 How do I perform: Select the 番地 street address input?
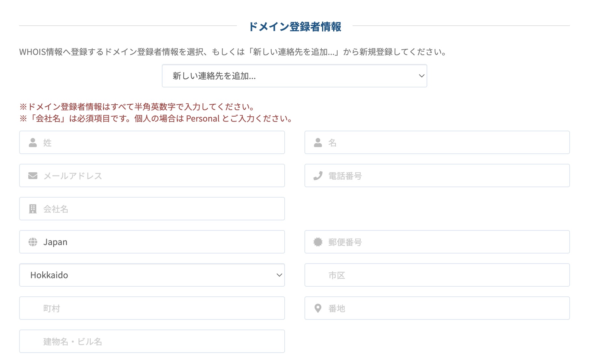click(437, 308)
